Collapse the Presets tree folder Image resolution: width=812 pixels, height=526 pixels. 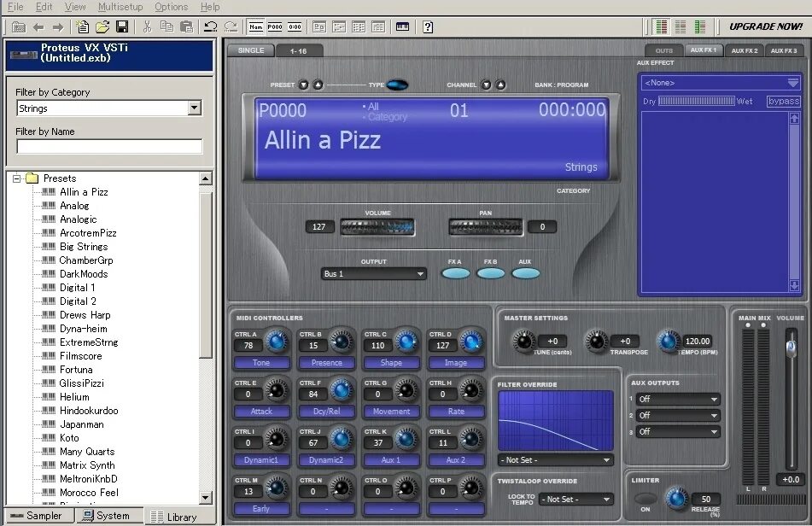[x=16, y=178]
